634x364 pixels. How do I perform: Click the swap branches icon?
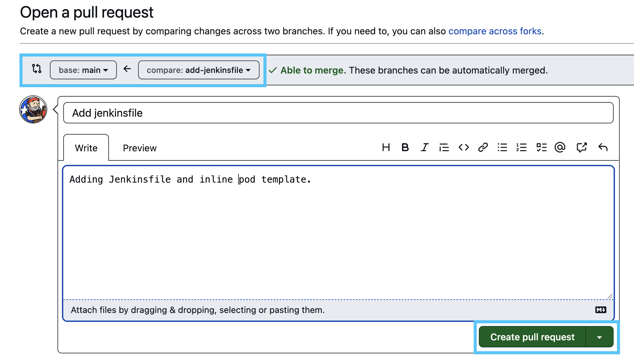(36, 70)
